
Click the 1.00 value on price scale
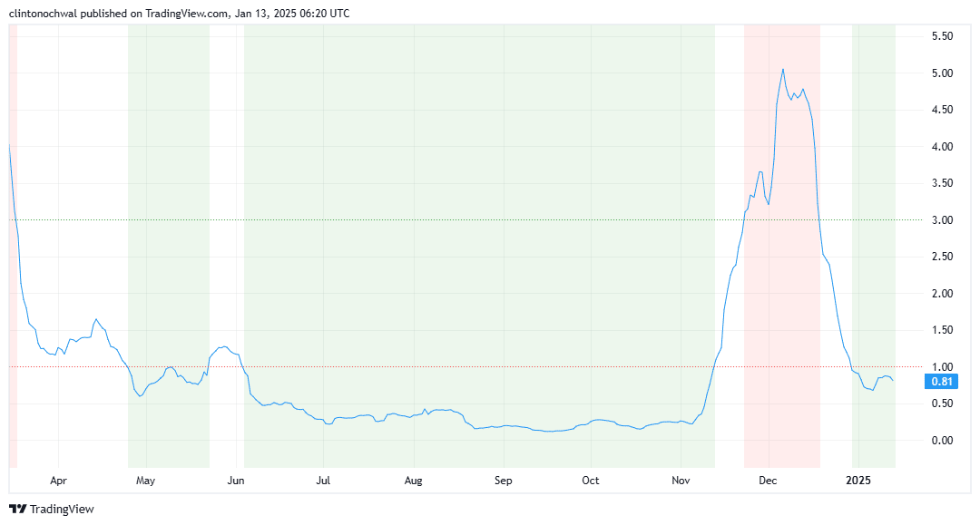point(942,367)
